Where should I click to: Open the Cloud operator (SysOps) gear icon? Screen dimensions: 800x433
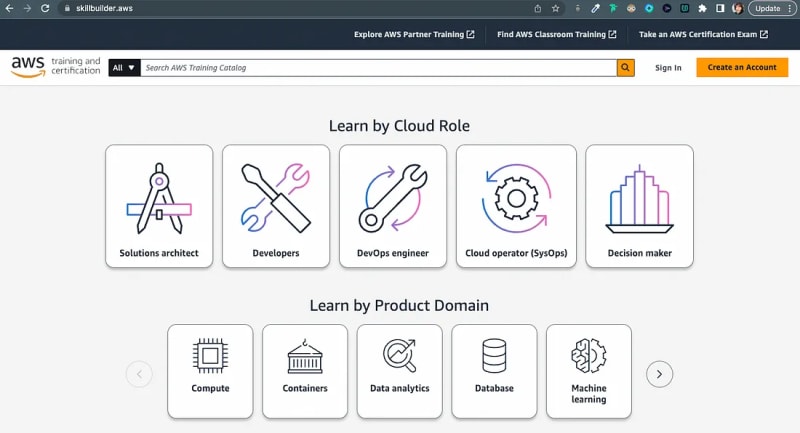click(516, 198)
